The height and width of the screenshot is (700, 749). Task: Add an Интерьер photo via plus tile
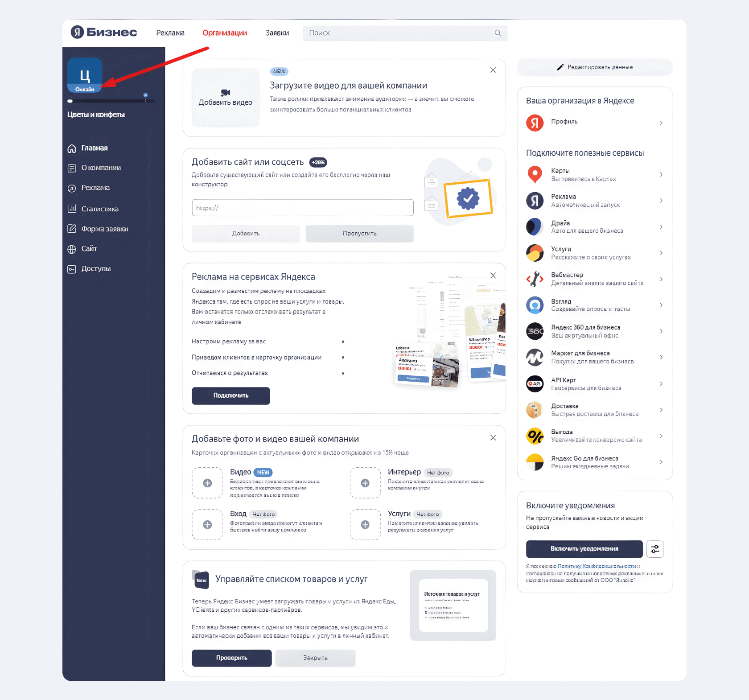(x=365, y=483)
